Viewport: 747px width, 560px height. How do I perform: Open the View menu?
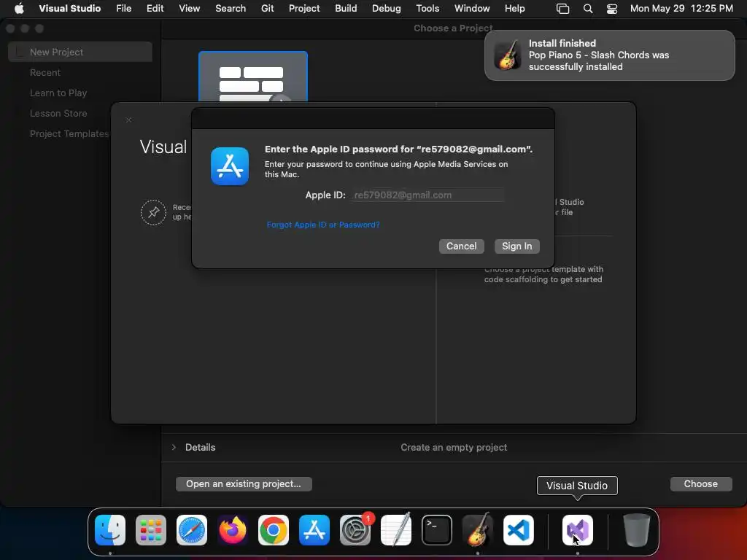[x=189, y=8]
